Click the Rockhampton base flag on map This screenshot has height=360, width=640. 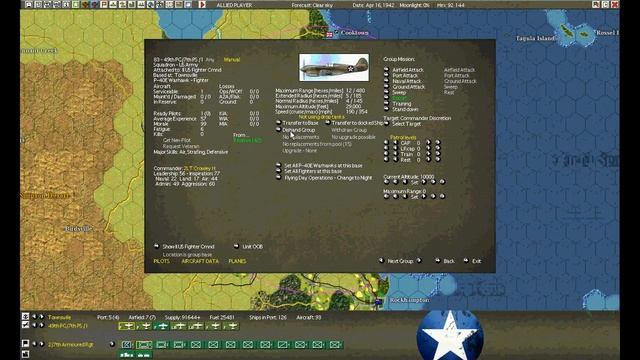click(x=379, y=302)
